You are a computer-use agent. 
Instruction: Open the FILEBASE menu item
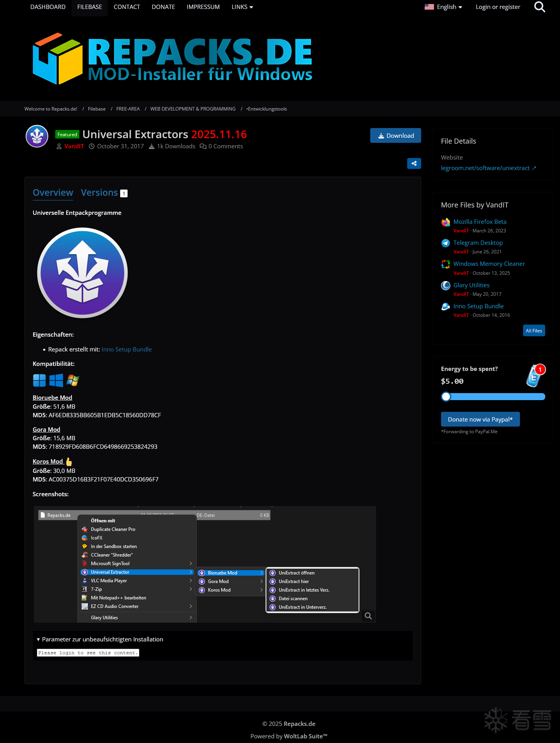click(89, 7)
